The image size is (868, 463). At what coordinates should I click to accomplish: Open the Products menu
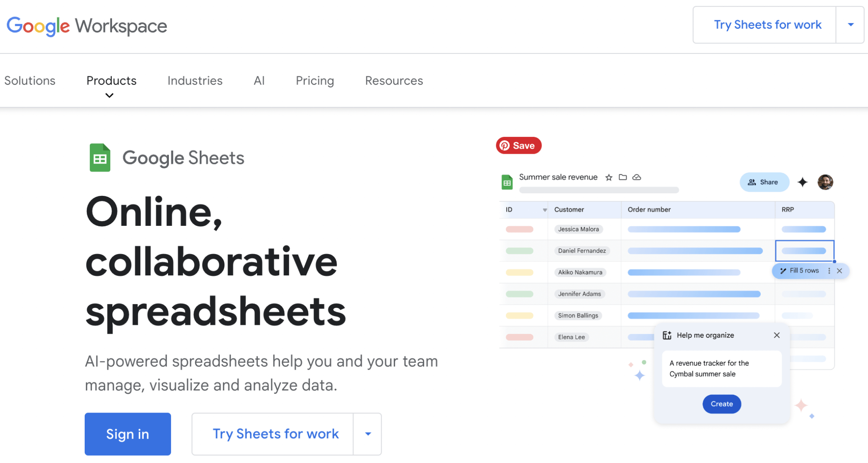(111, 81)
